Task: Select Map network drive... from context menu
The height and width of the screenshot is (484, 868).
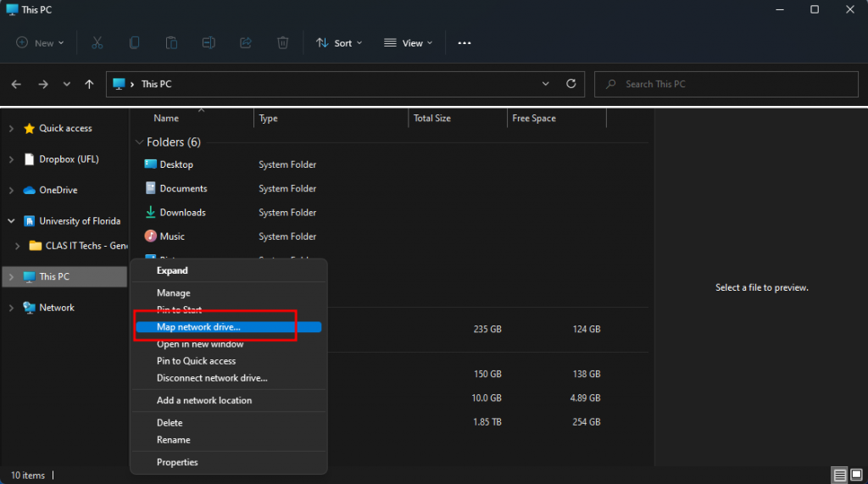Action: tap(198, 327)
